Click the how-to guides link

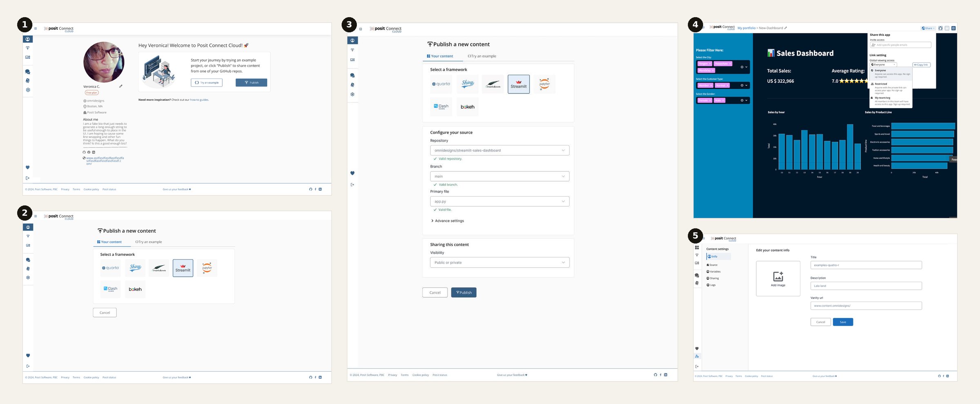[x=199, y=100]
